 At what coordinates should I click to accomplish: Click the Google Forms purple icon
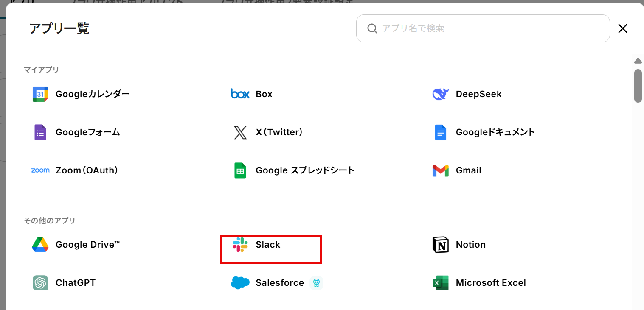pyautogui.click(x=40, y=132)
